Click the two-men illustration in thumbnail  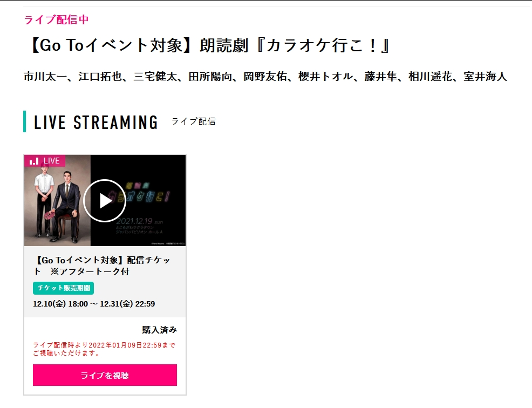tap(57, 201)
